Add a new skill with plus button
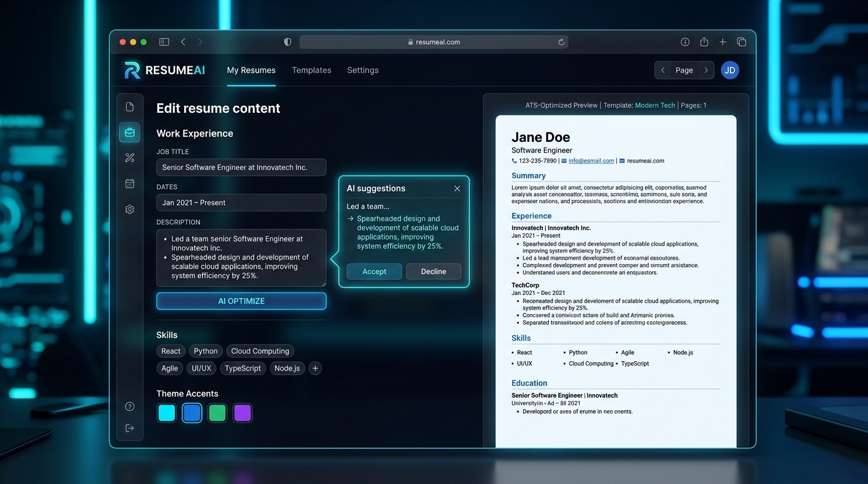868x484 pixels. click(x=315, y=368)
